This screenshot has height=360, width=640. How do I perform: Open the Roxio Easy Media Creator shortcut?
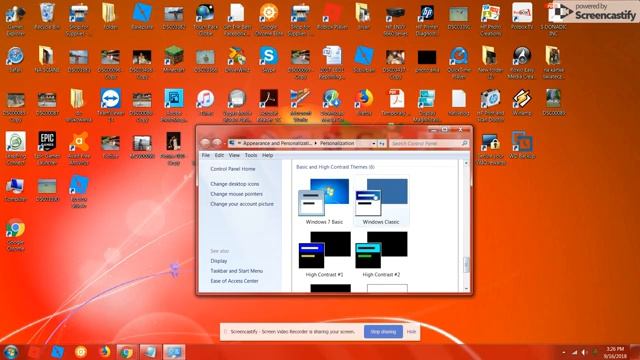click(x=522, y=62)
